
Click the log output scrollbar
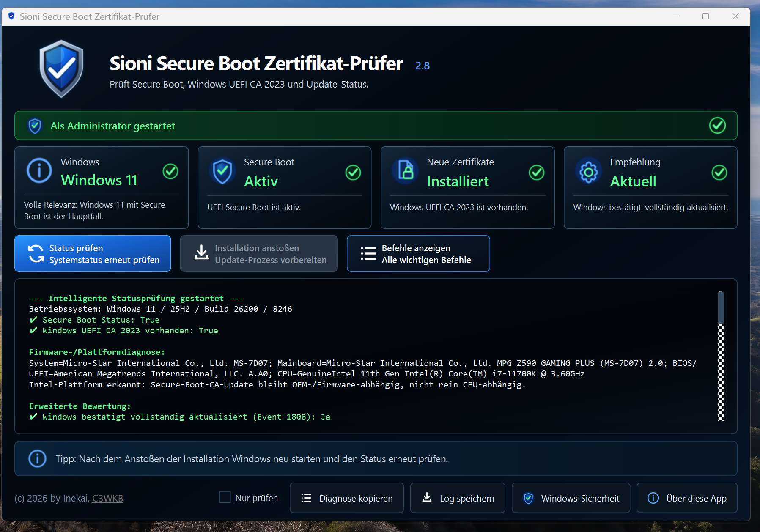click(721, 356)
